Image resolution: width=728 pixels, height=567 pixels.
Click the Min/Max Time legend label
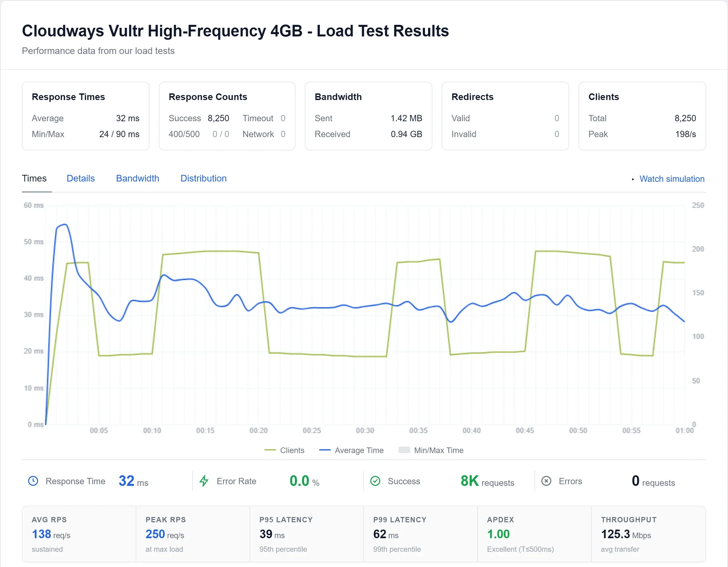point(439,450)
